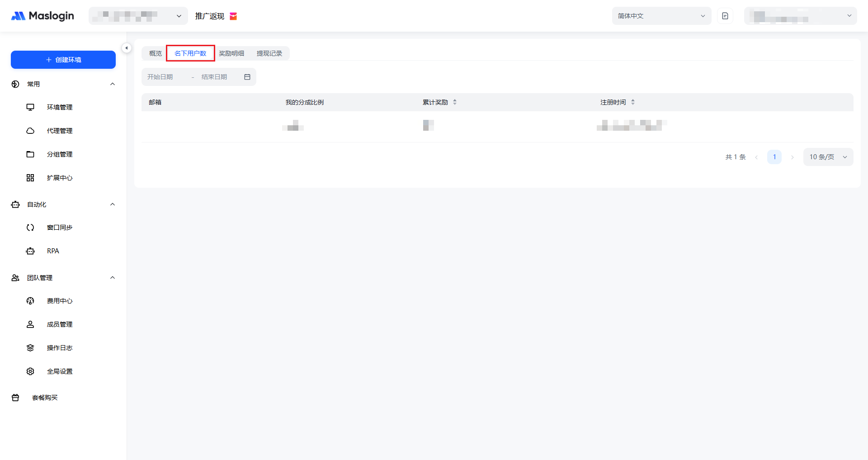Switch to the 提现记录 tab
Screen dimensions: 868x460
point(269,53)
